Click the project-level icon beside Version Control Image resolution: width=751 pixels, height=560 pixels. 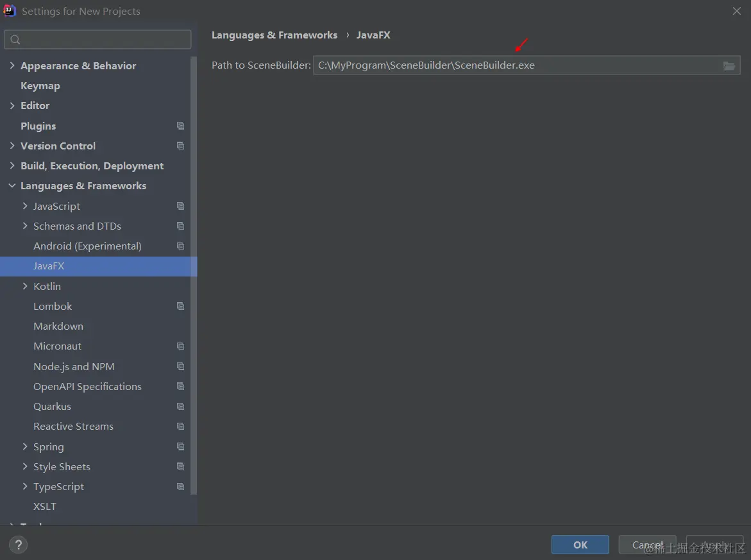181,146
